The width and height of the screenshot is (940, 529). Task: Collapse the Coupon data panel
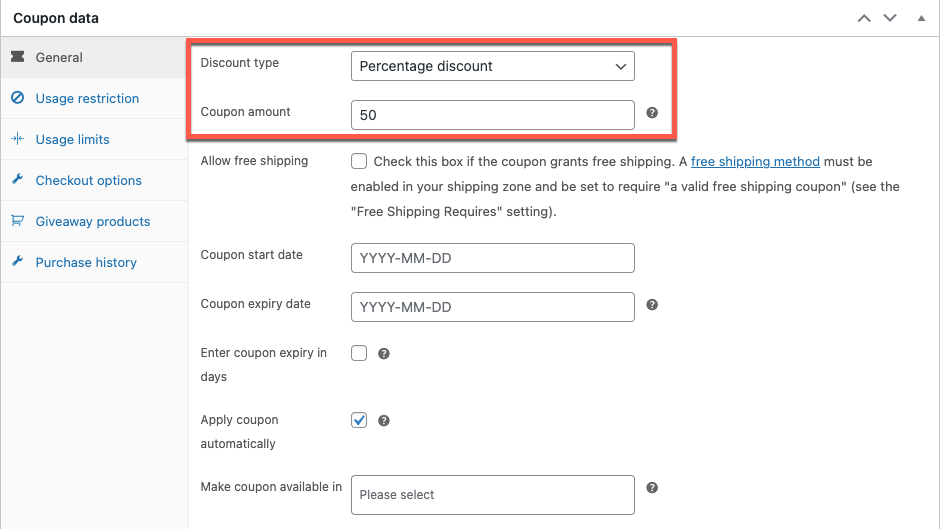[x=921, y=18]
